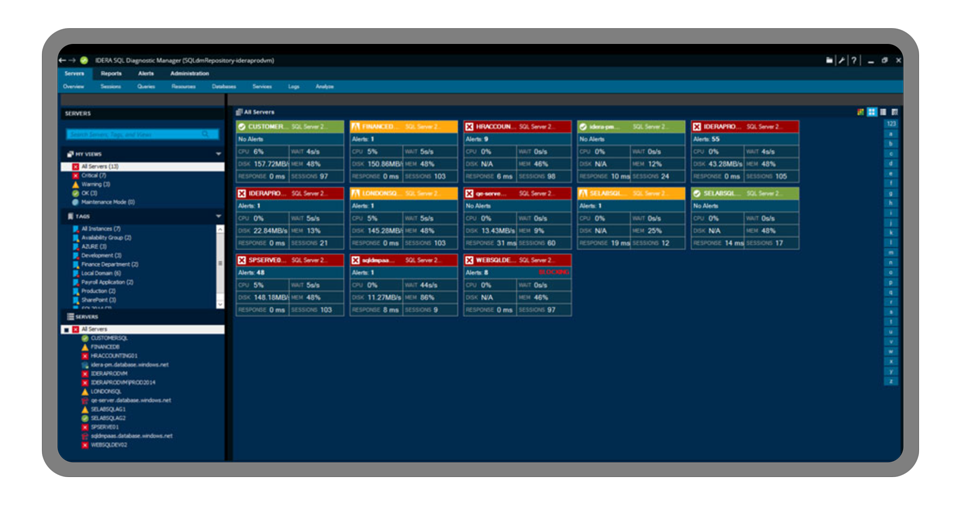Image resolution: width=960 pixels, height=510 pixels.
Task: Click the warning icon on FINANCED card
Action: tap(356, 127)
